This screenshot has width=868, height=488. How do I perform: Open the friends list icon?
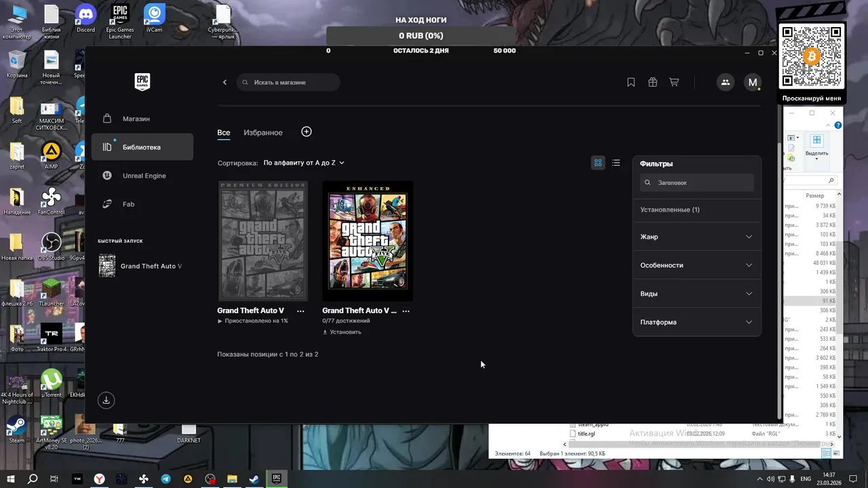pyautogui.click(x=725, y=82)
